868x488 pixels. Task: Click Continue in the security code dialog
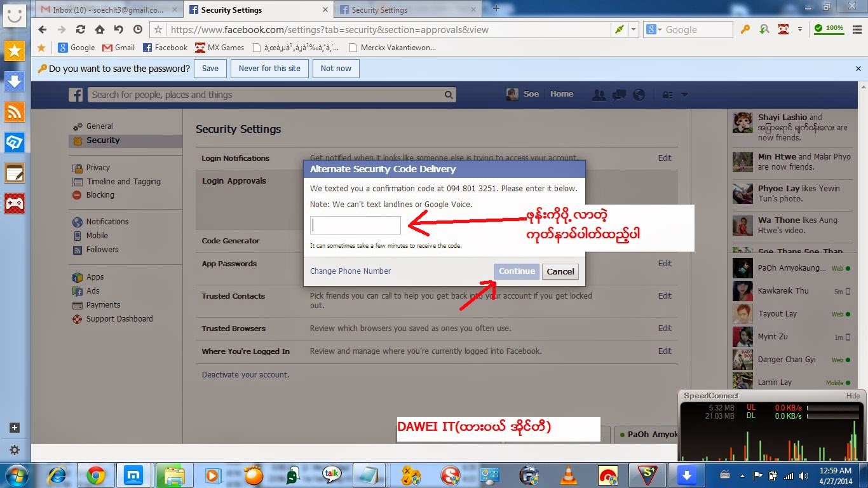[x=517, y=271]
